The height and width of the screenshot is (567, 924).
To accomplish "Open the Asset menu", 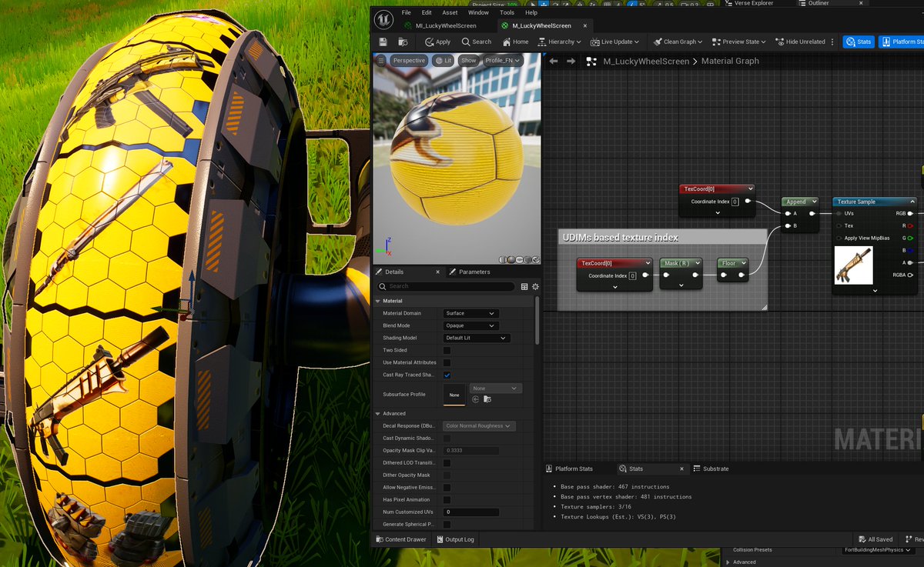I will [450, 12].
